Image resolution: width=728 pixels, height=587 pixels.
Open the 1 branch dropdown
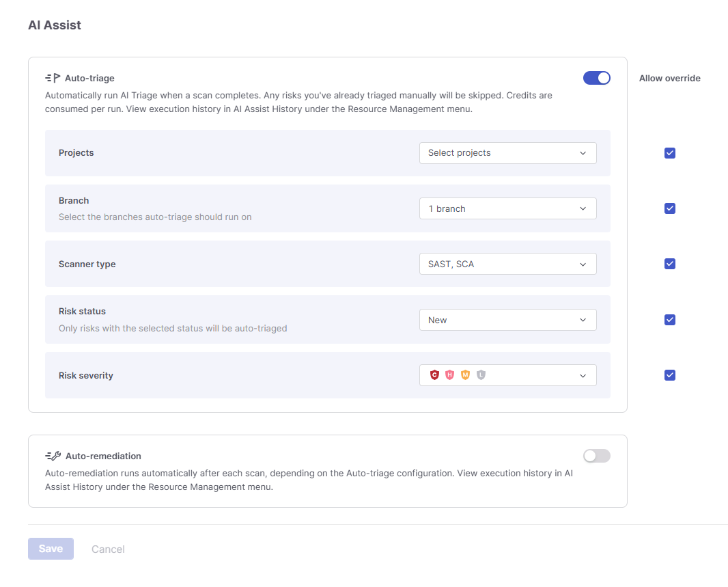pos(508,208)
